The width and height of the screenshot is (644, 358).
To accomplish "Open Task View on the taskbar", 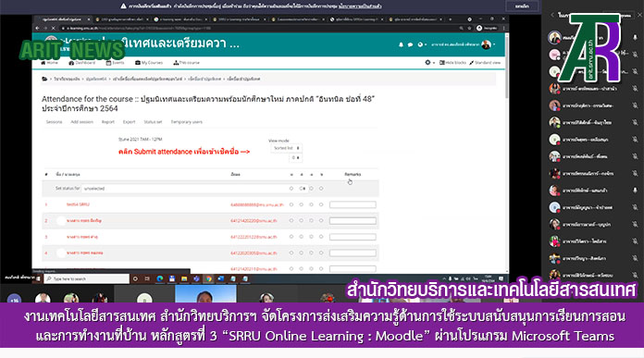I will point(147,278).
